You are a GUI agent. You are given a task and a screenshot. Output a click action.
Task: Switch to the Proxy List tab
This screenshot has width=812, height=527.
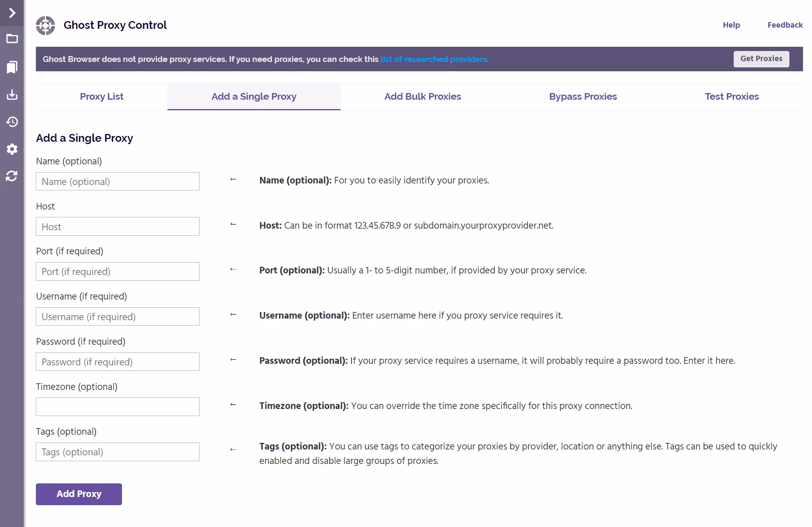click(x=101, y=97)
